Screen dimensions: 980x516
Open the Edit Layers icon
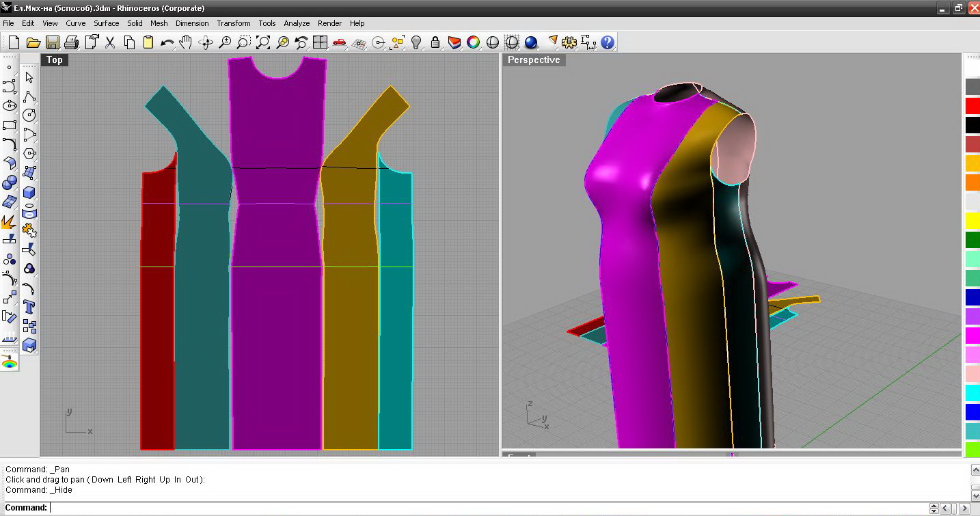(x=454, y=42)
